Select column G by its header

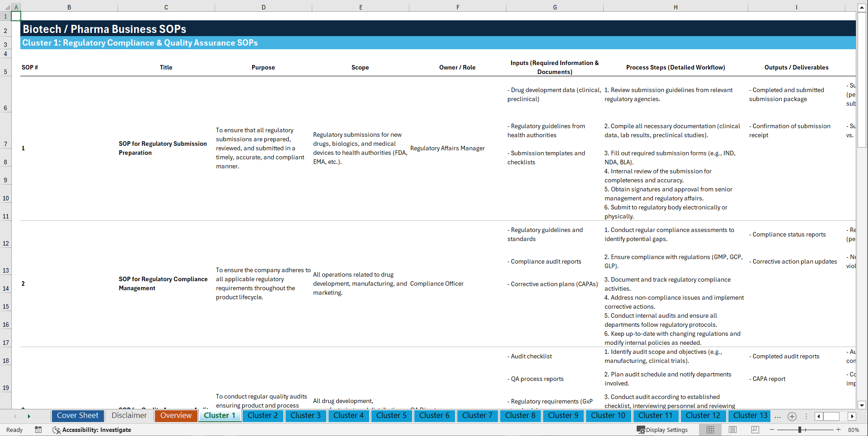[554, 7]
